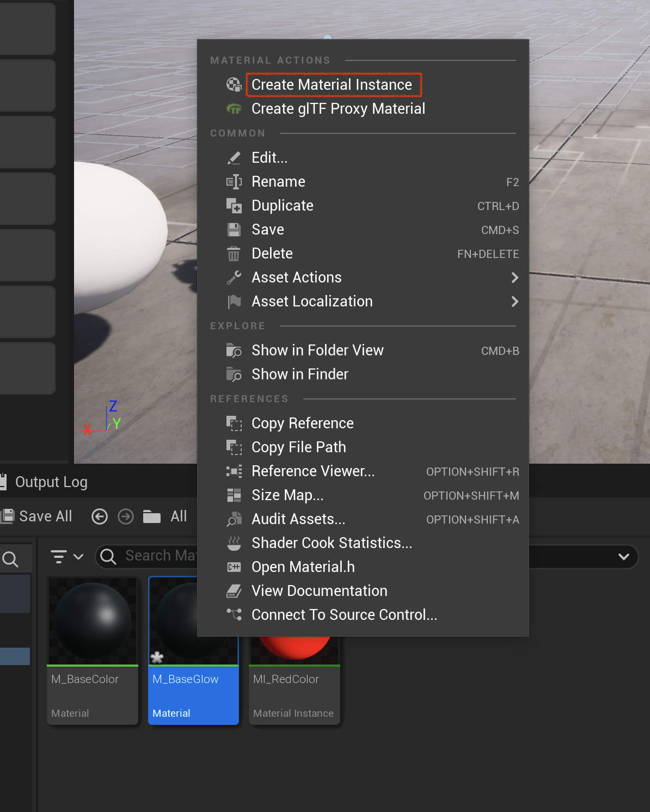The height and width of the screenshot is (812, 650).
Task: Expand the Asset Actions submenu arrow
Action: tap(515, 278)
